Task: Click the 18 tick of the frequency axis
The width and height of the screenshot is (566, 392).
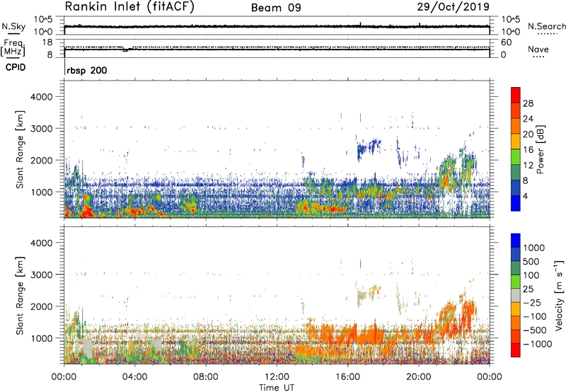Action: tap(47, 42)
